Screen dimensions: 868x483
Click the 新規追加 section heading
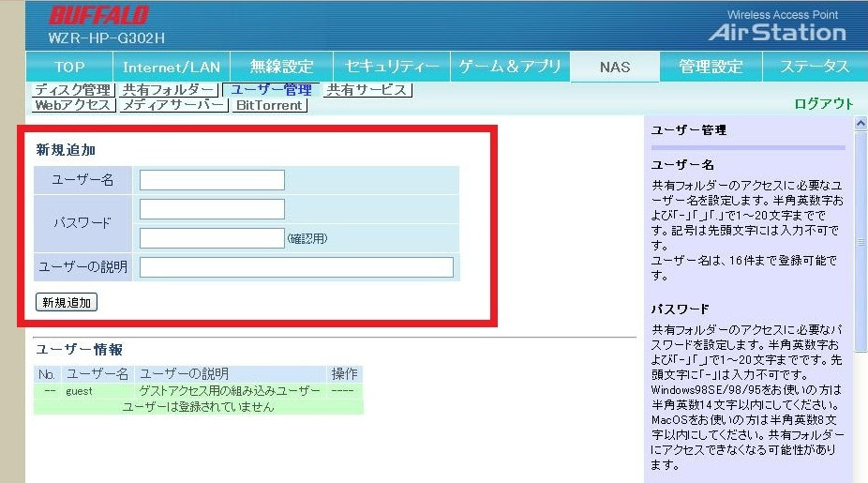66,150
